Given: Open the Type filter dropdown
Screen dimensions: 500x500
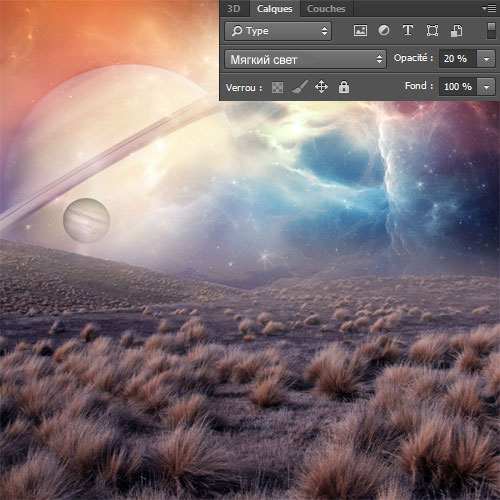Looking at the screenshot, I should [278, 31].
